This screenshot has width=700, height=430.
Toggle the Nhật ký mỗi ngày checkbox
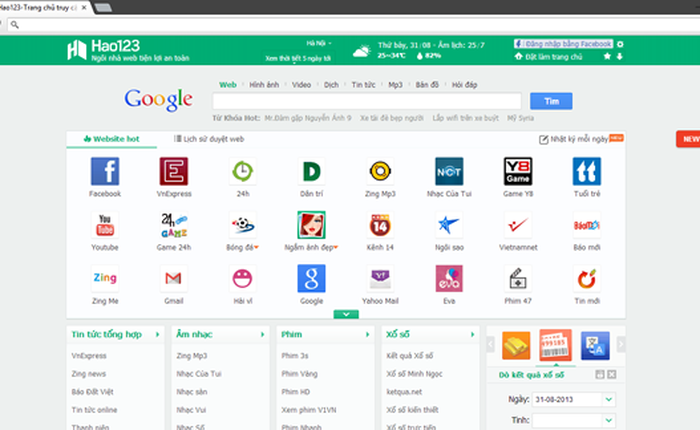point(544,139)
